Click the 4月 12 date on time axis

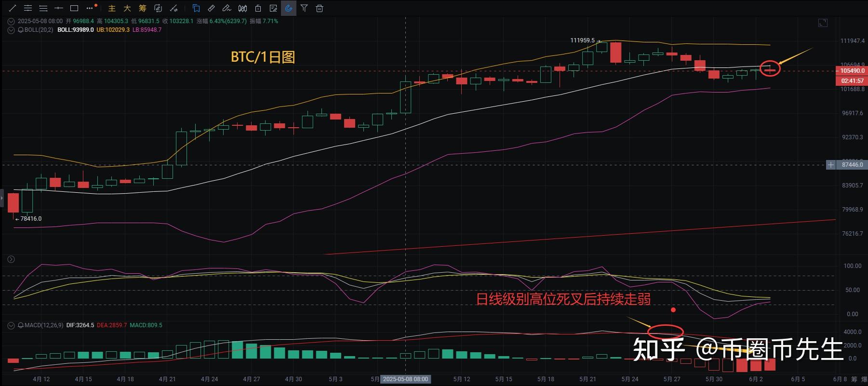[41, 379]
